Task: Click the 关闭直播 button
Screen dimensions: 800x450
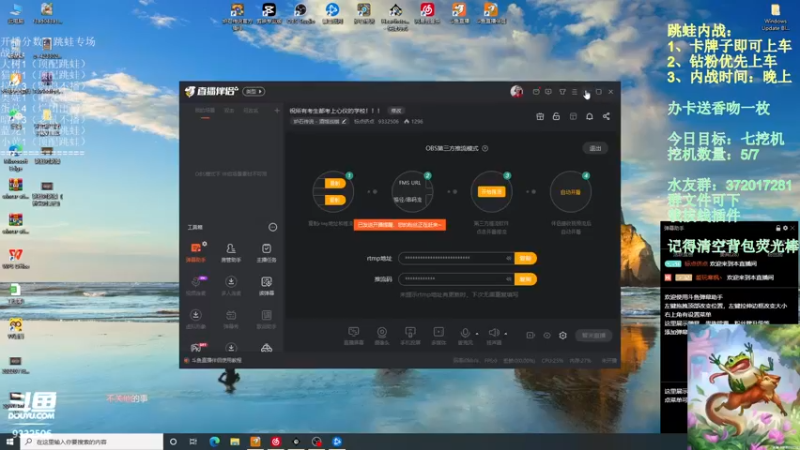Action: pyautogui.click(x=594, y=335)
